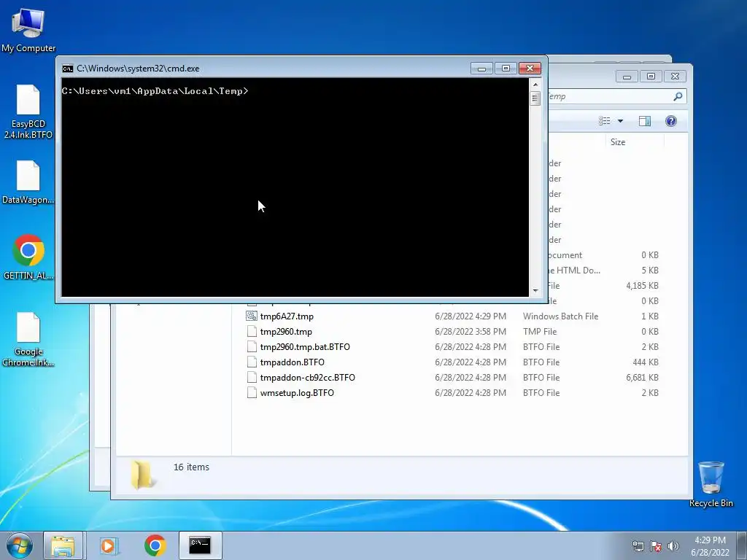The height and width of the screenshot is (560, 747).
Task: Click the tmp2960.tmp file icon
Action: pos(252,332)
